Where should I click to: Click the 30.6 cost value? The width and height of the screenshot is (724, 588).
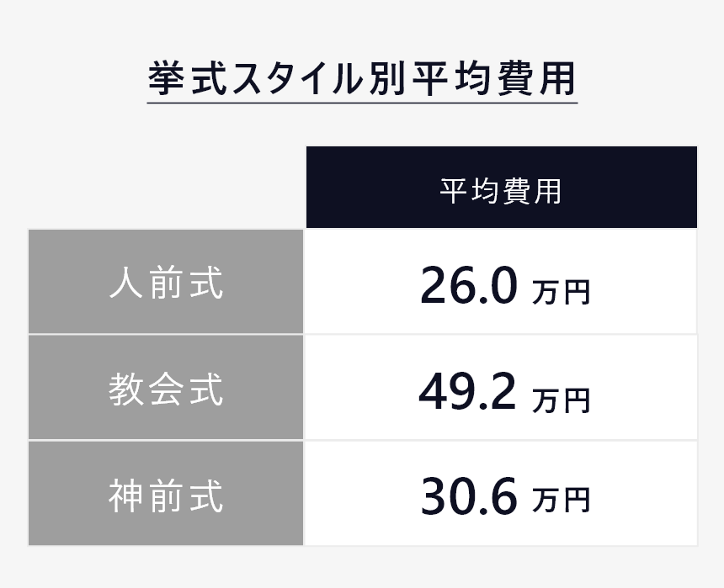click(469, 496)
